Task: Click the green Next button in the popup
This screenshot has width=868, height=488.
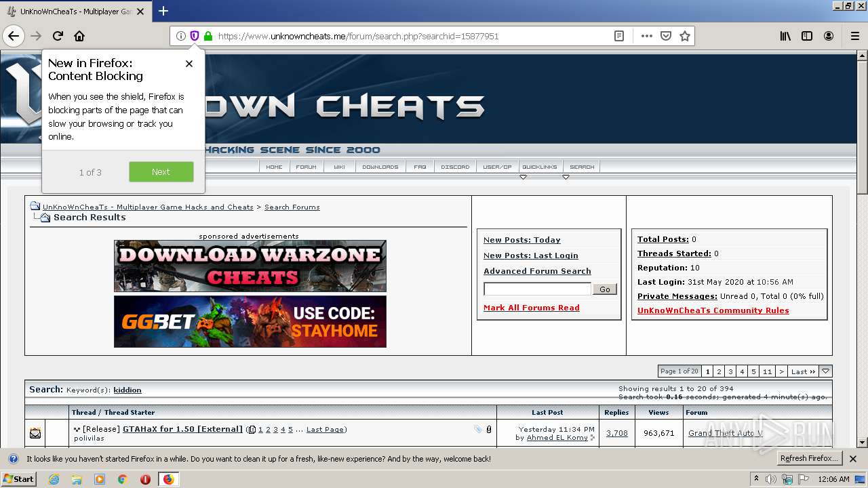Action: point(161,172)
